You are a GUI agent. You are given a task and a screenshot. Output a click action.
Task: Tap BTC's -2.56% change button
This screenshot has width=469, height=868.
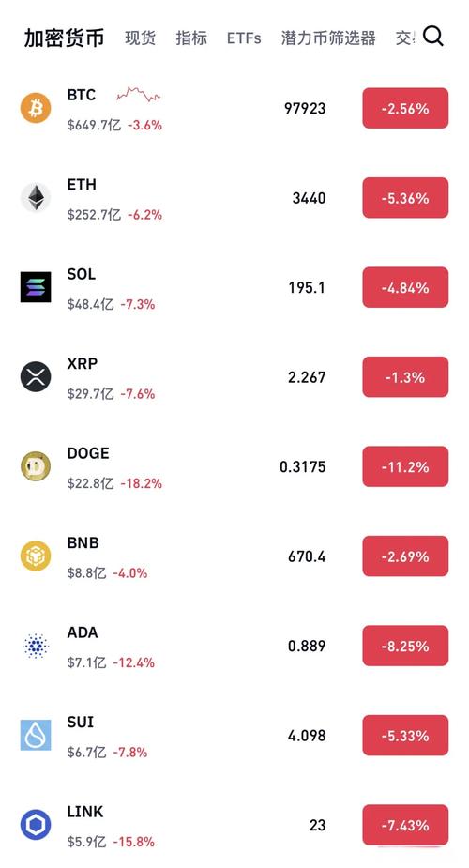pos(405,108)
